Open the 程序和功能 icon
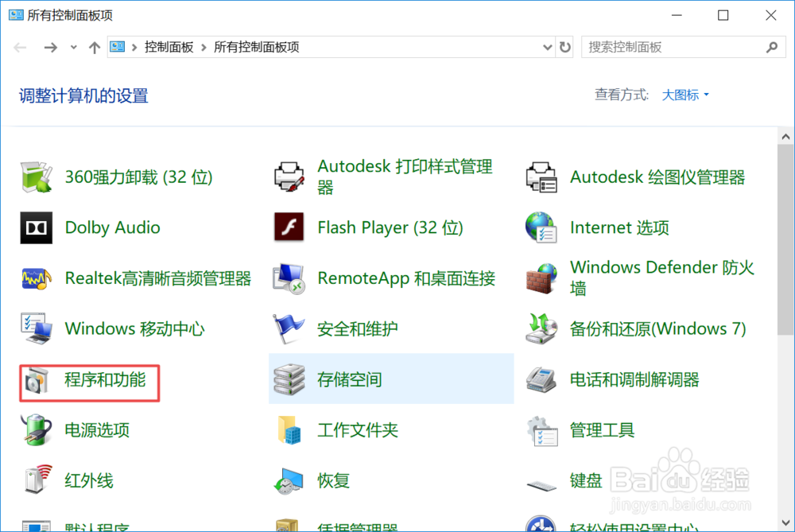This screenshot has width=795, height=532. click(x=36, y=380)
